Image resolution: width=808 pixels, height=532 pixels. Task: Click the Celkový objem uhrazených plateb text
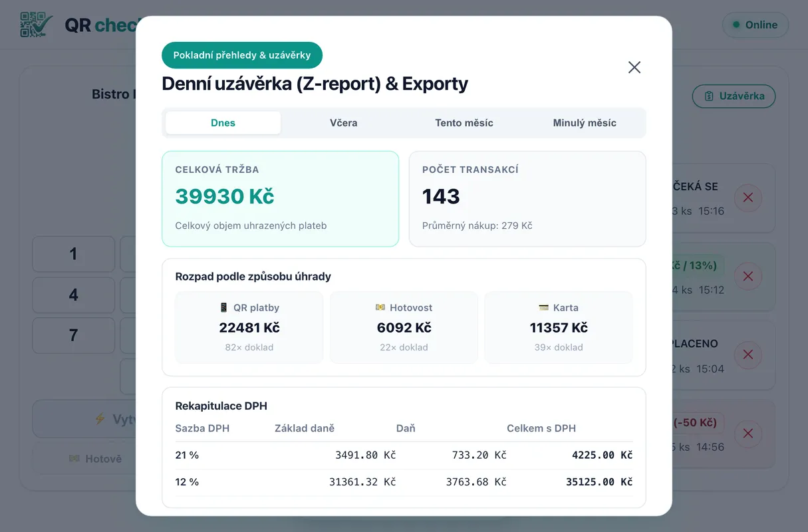pyautogui.click(x=251, y=225)
